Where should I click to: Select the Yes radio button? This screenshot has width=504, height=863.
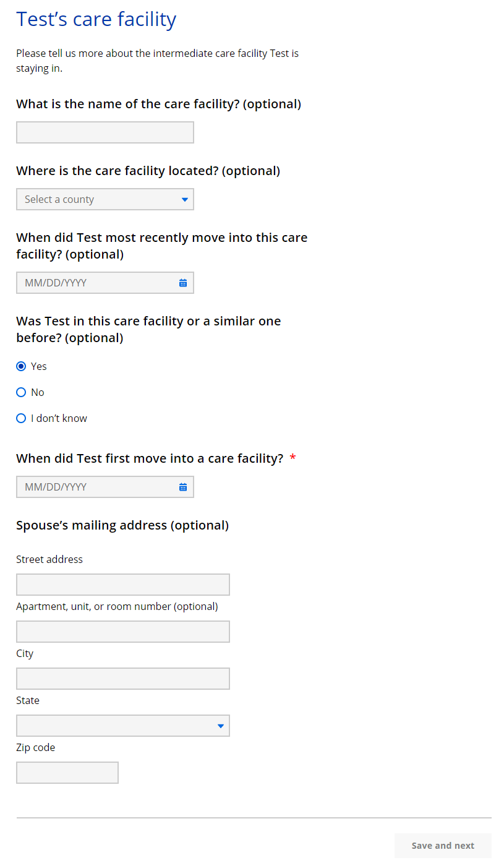click(21, 366)
